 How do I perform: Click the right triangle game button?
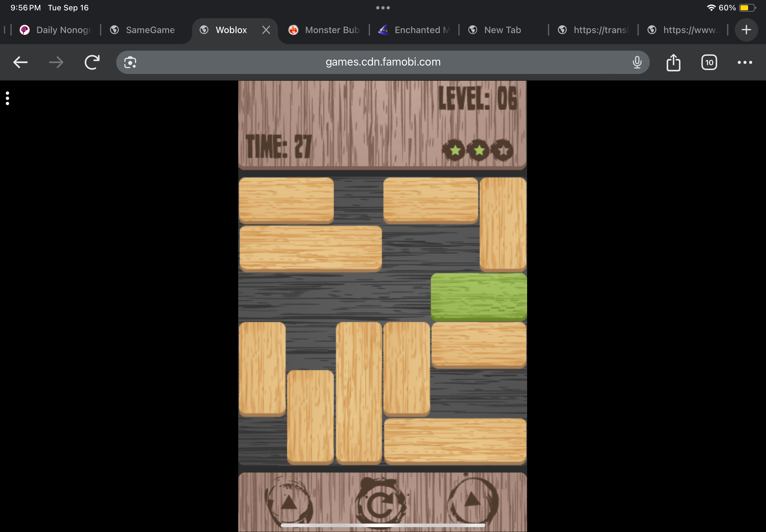[x=472, y=501]
